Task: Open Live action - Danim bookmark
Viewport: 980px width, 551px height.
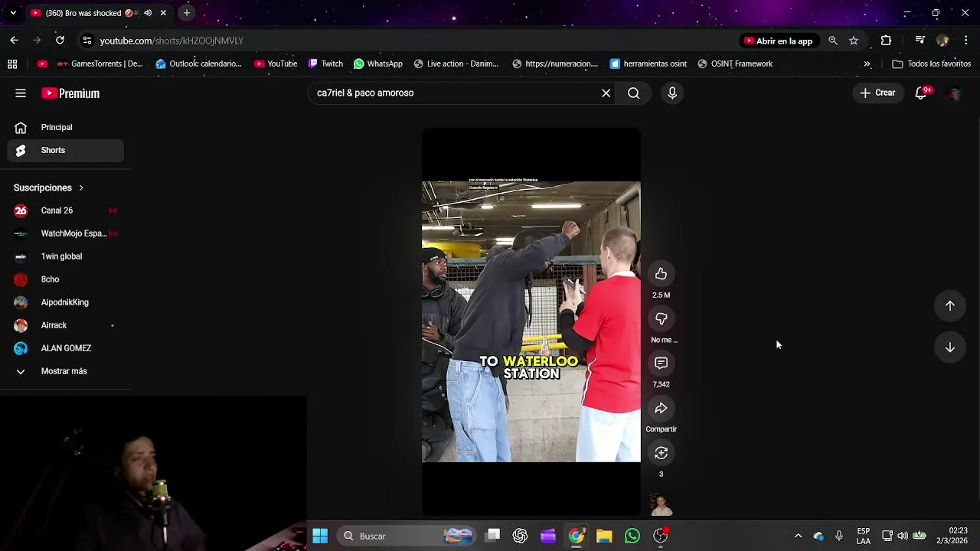Action: pos(456,64)
